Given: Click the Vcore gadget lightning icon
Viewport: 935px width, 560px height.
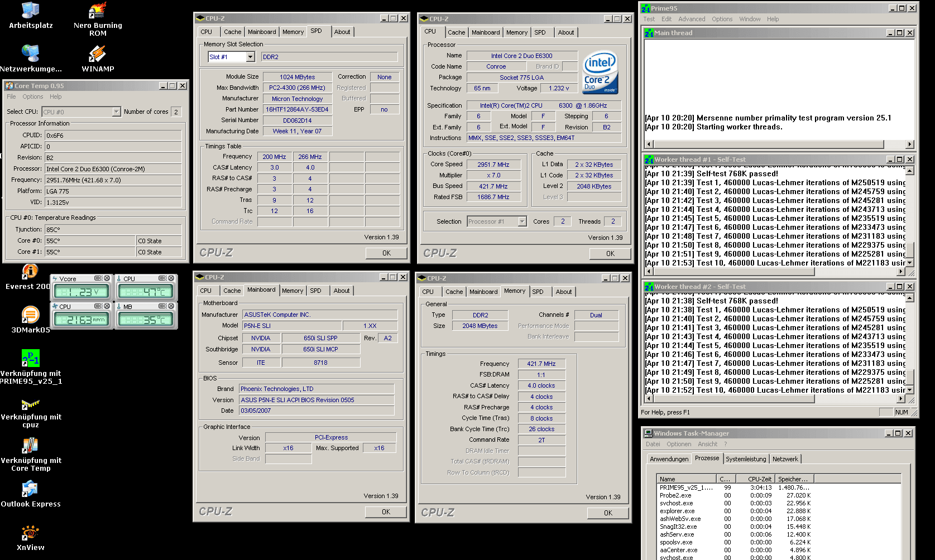Looking at the screenshot, I should [x=55, y=278].
